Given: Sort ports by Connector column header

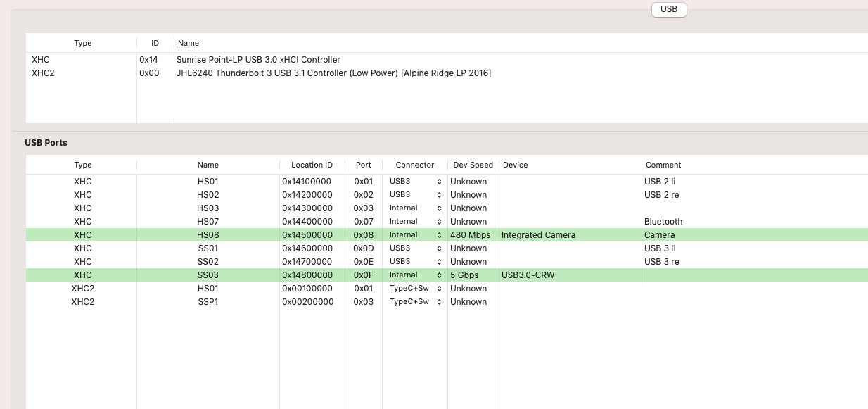Looking at the screenshot, I should (415, 165).
